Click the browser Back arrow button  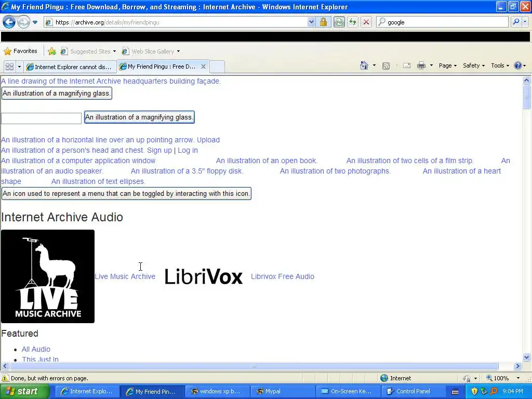click(9, 22)
